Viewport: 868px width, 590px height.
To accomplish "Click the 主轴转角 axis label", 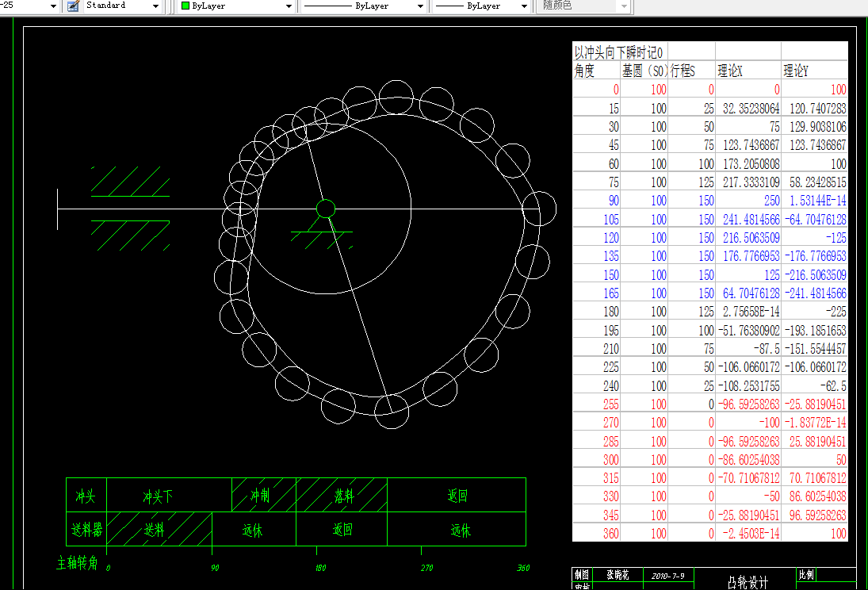I will (77, 563).
